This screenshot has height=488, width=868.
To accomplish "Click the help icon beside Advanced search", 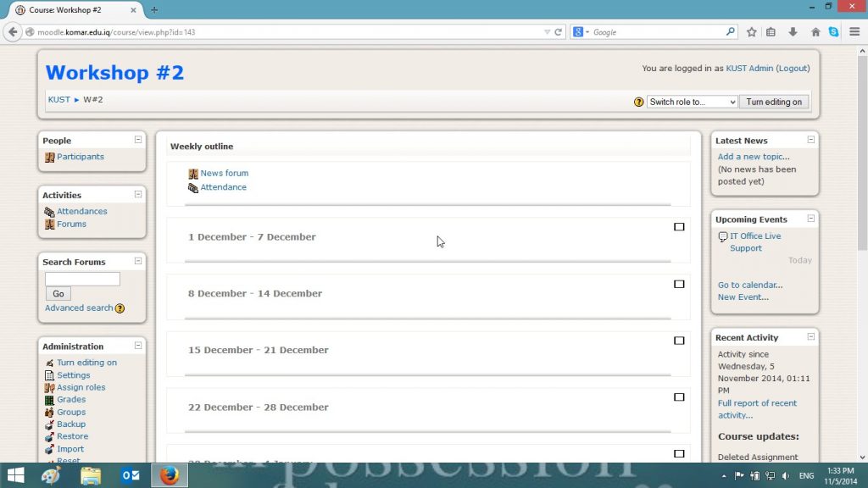I will click(x=120, y=308).
